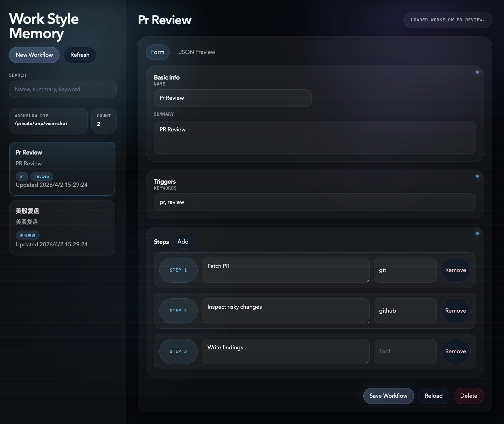Switch to the JSON Preview tab
The width and height of the screenshot is (504, 424).
[x=197, y=52]
